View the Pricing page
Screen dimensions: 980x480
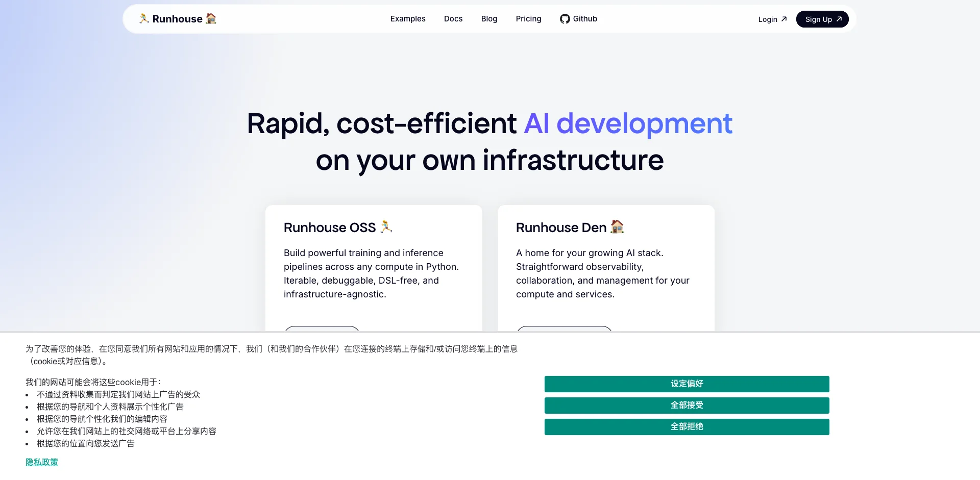pyautogui.click(x=528, y=19)
